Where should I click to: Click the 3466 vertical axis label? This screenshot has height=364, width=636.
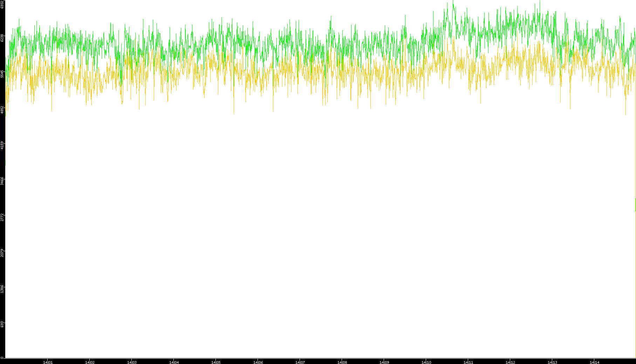point(2,181)
